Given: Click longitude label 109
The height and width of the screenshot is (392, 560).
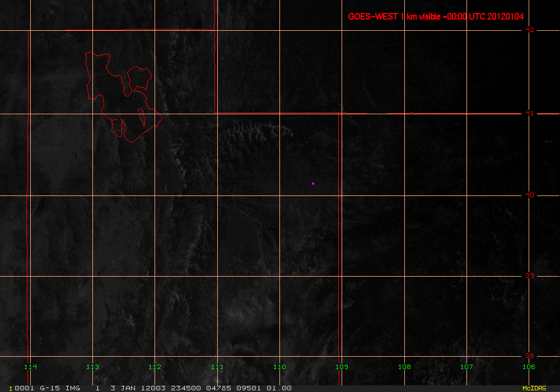Looking at the screenshot, I should point(342,367).
